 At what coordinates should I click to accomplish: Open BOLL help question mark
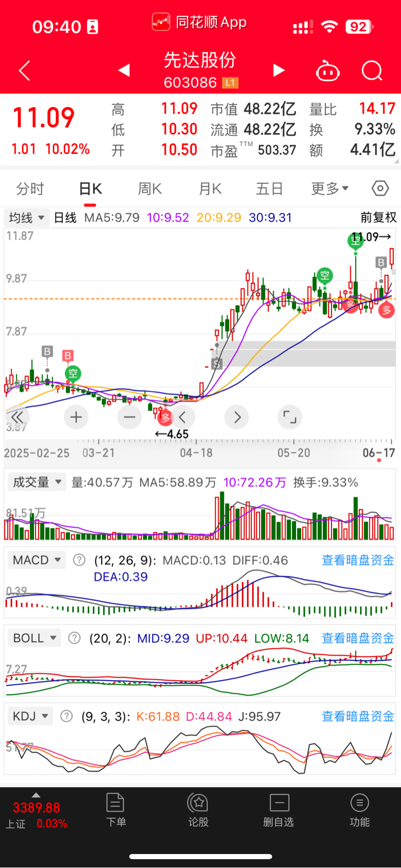(75, 638)
